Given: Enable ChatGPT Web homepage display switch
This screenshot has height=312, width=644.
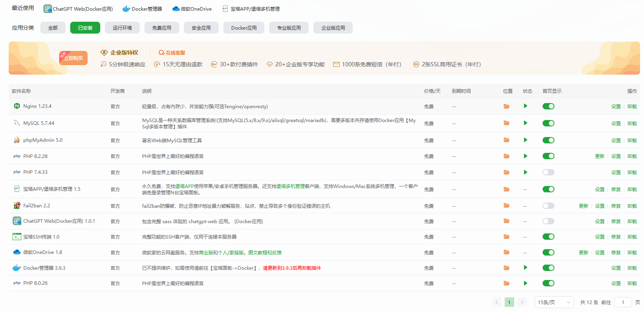Looking at the screenshot, I should tap(549, 221).
